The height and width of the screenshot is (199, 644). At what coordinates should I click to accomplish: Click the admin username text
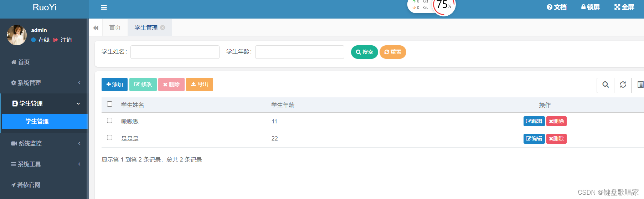[x=39, y=30]
